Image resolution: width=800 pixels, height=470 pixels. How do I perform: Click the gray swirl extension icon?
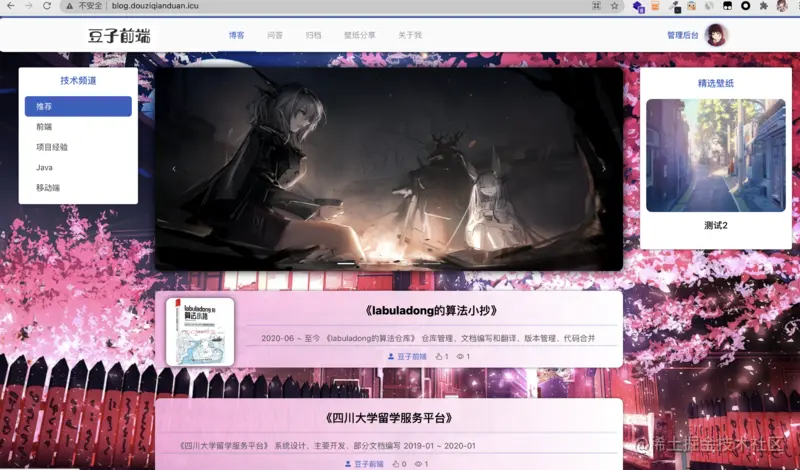click(709, 6)
